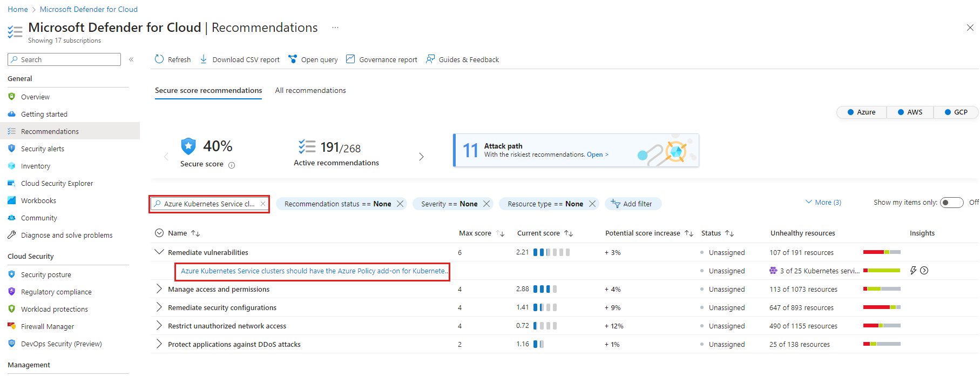Expand the More (3) filters dropdown
Image resolution: width=980 pixels, height=376 pixels.
[x=823, y=203]
